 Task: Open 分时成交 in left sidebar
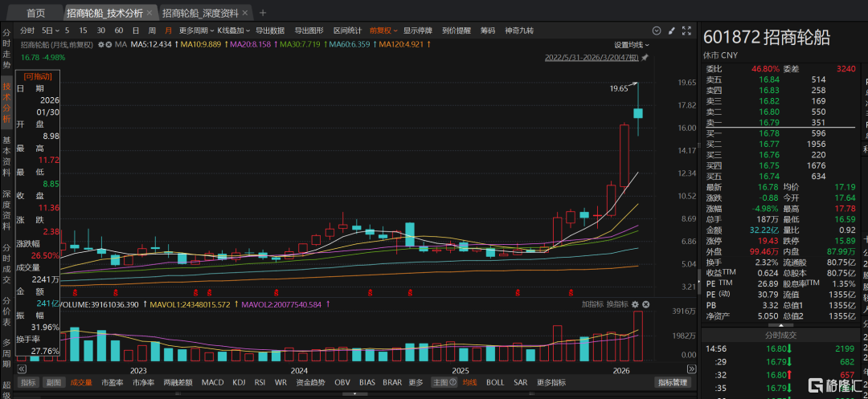(6, 265)
